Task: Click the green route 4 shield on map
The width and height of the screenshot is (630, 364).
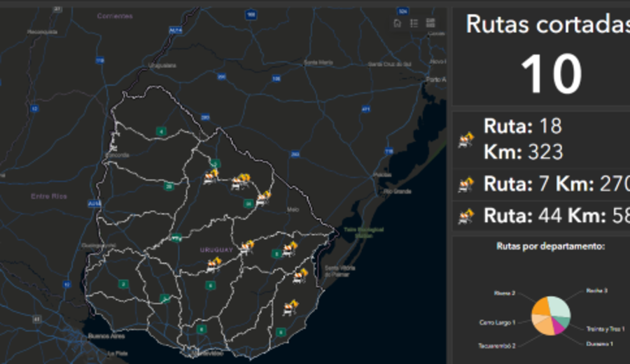Action: pos(161,131)
